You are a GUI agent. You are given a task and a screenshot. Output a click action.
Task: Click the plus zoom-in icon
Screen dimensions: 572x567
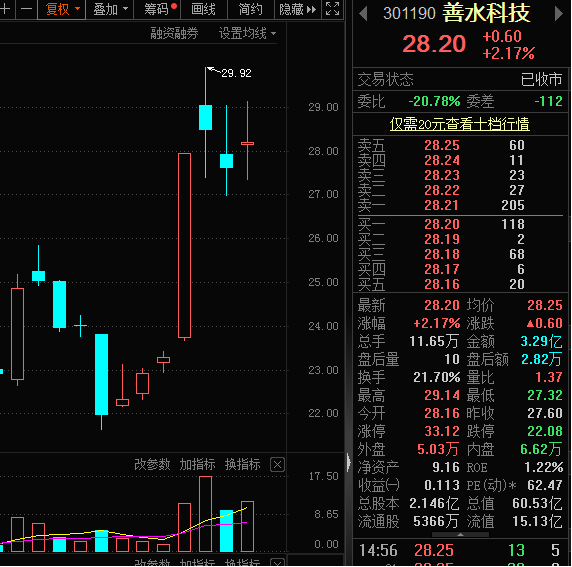point(6,9)
